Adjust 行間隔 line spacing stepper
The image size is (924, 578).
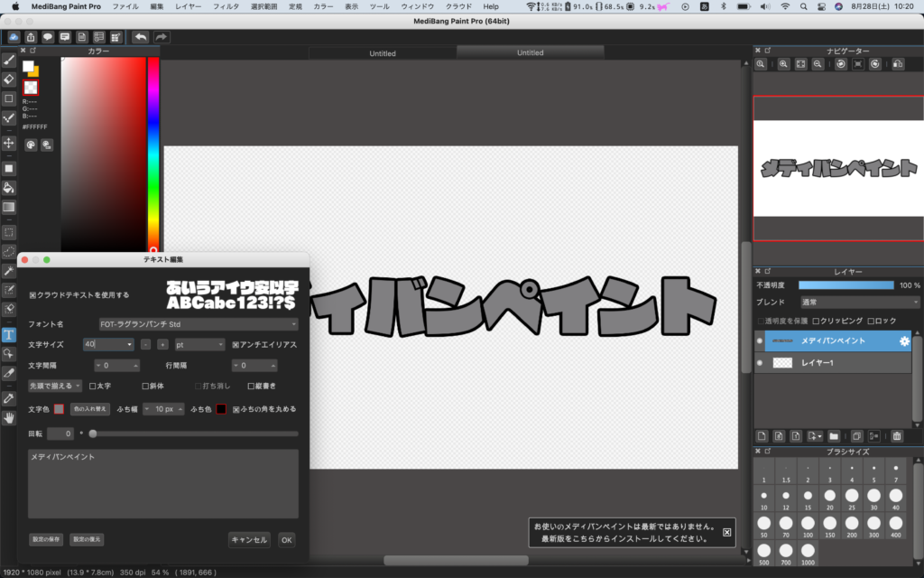(254, 366)
